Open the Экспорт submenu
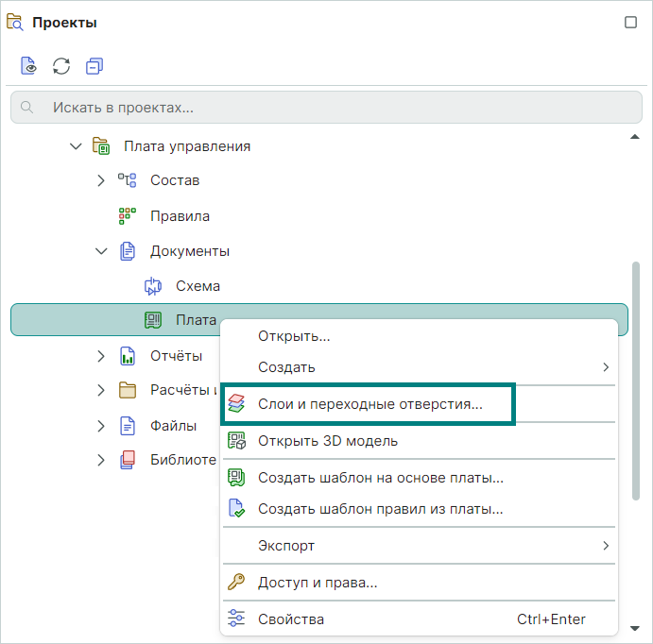This screenshot has width=653, height=644. click(x=420, y=546)
